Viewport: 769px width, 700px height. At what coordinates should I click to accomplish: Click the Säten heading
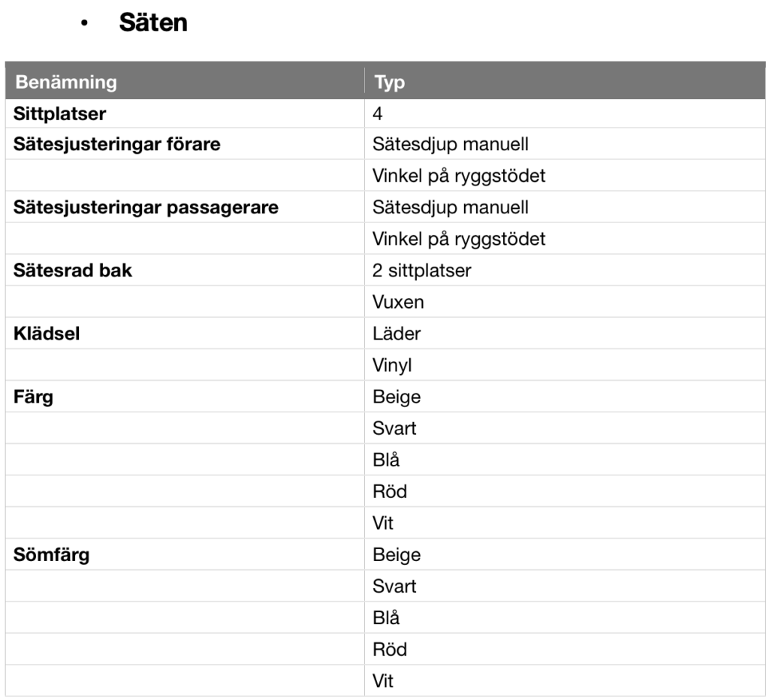pyautogui.click(x=153, y=23)
